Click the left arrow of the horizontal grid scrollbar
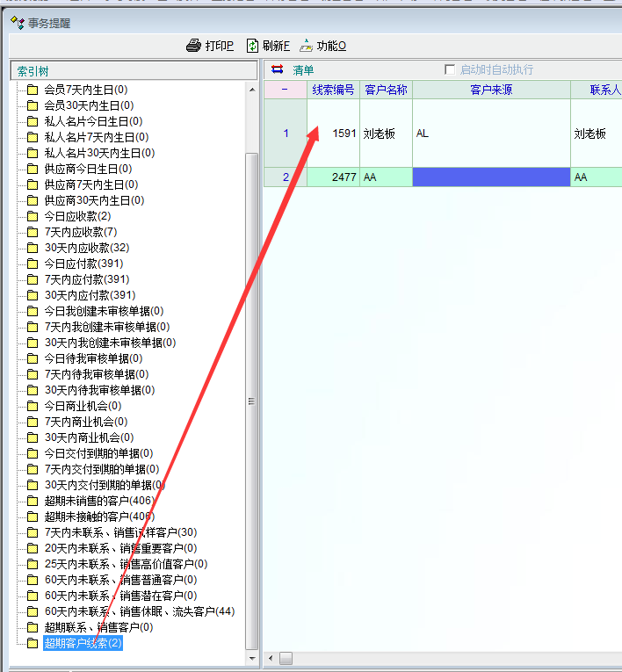This screenshot has height=672, width=622. pos(272,658)
